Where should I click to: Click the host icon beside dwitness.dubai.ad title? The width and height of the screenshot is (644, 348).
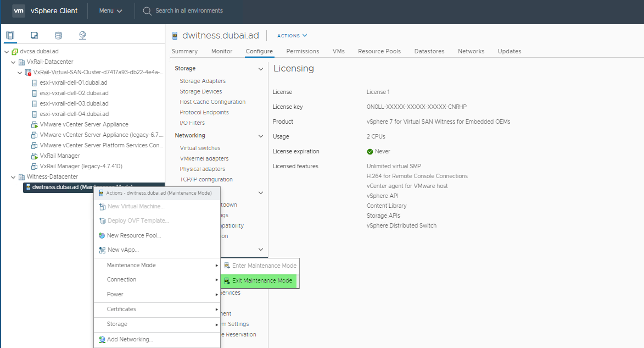coord(175,36)
